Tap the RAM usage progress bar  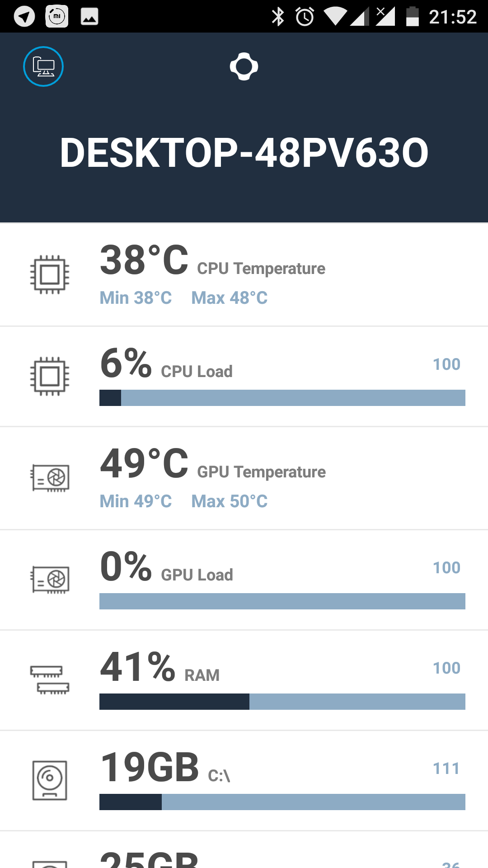pos(282,702)
